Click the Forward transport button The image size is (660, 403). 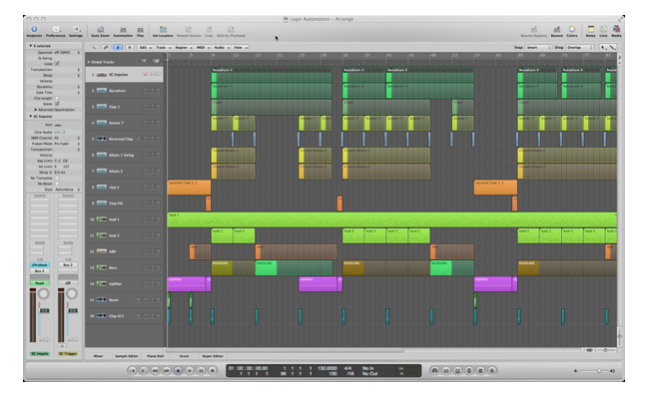pos(167,371)
